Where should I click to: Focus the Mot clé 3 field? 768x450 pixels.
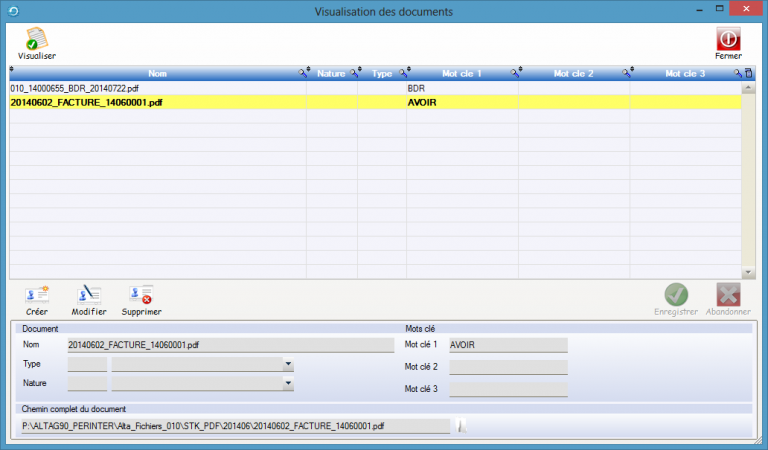[x=507, y=389]
